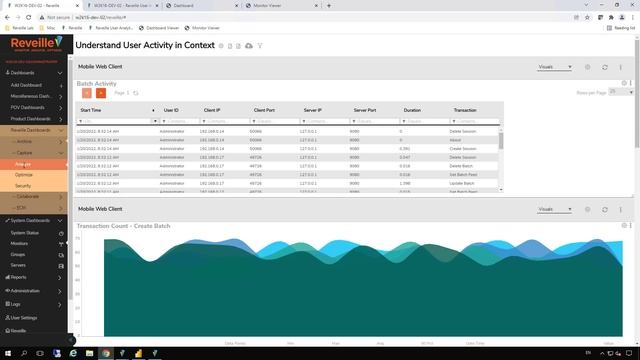Go back in browser history

point(7,18)
